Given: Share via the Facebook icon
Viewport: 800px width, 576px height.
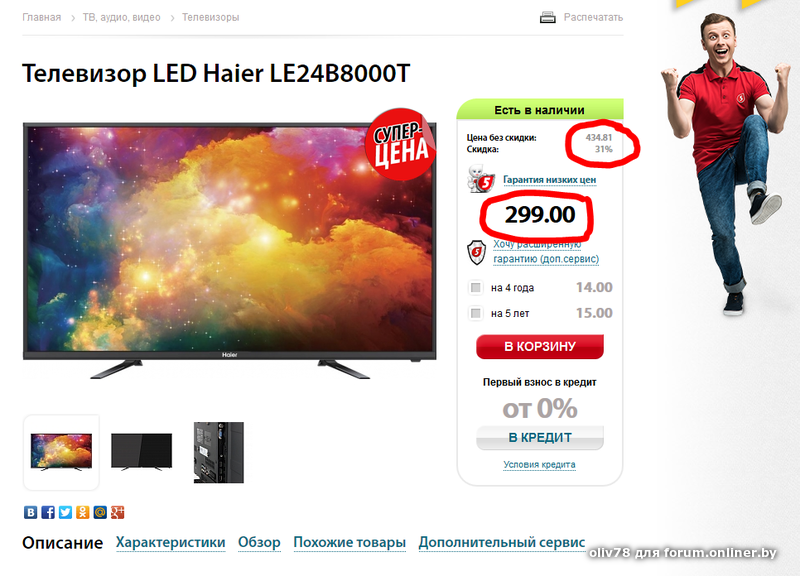Looking at the screenshot, I should (48, 512).
